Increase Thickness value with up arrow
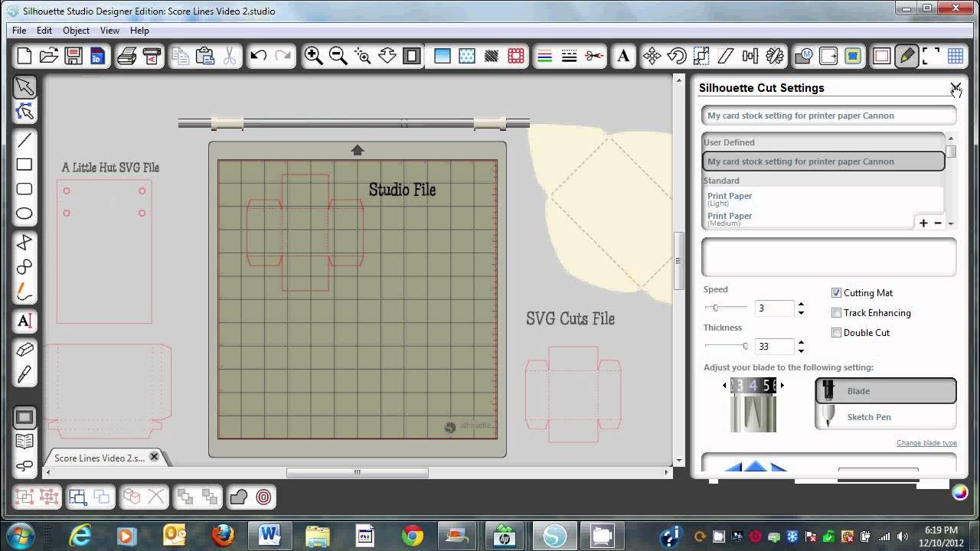The width and height of the screenshot is (980, 551). [801, 343]
